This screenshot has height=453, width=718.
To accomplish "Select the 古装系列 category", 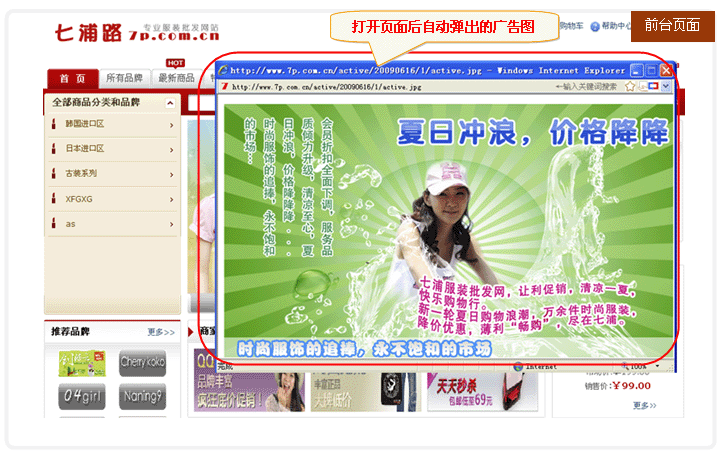I will click(x=81, y=173).
